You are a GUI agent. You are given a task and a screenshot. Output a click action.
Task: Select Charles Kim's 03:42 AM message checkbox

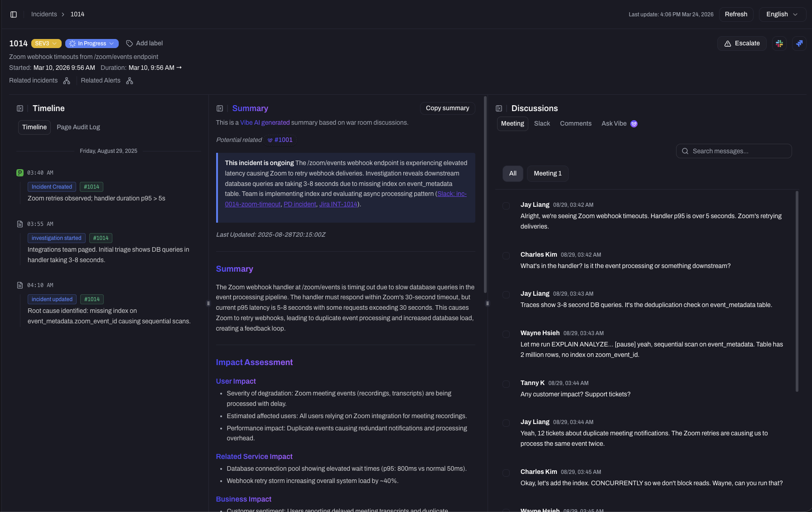pyautogui.click(x=506, y=256)
